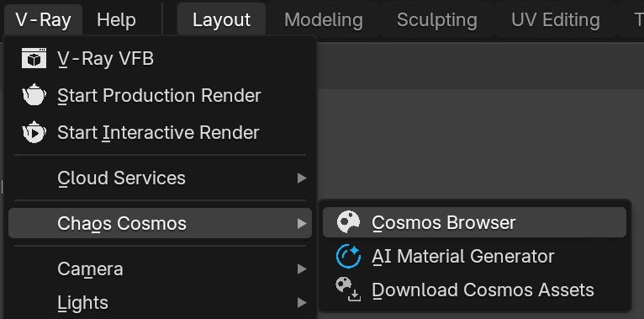Open the Lights menu item
Image resolution: width=644 pixels, height=319 pixels.
(161, 302)
